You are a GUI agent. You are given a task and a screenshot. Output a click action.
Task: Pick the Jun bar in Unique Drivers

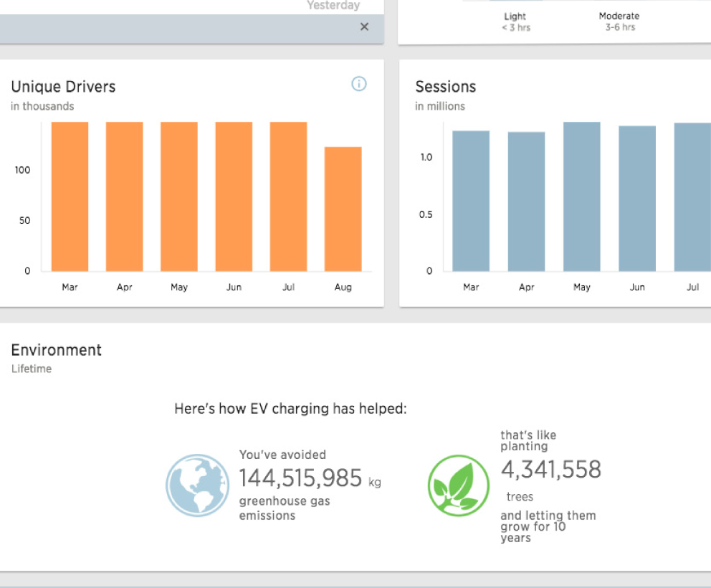click(234, 197)
